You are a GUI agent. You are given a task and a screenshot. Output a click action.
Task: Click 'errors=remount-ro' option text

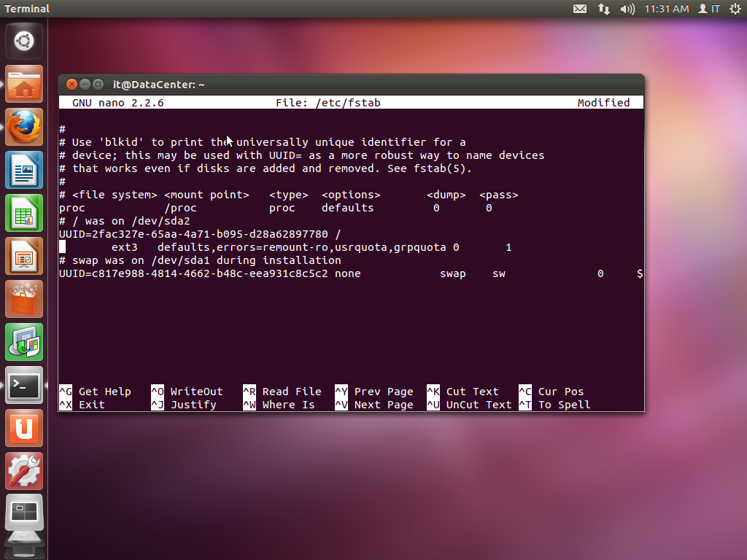[x=272, y=248]
